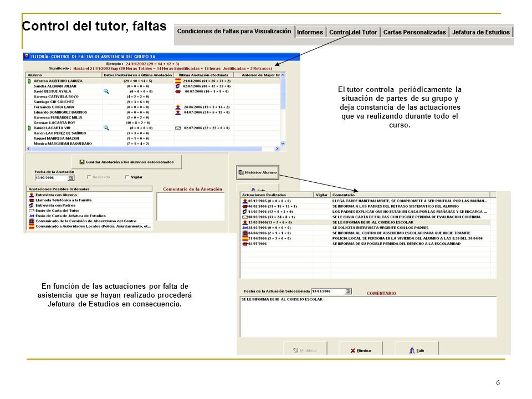Open the Cartas Personalizadas tab
532x399 pixels.
tap(415, 32)
